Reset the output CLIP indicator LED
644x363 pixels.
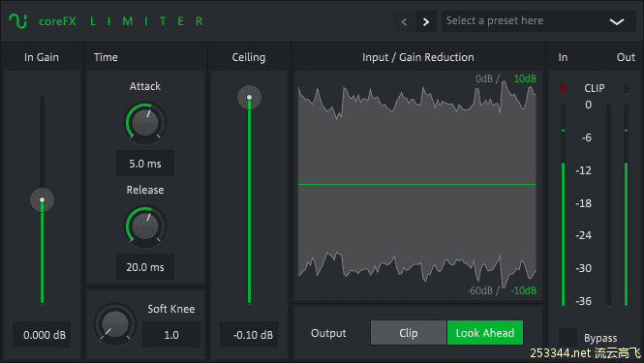click(626, 88)
